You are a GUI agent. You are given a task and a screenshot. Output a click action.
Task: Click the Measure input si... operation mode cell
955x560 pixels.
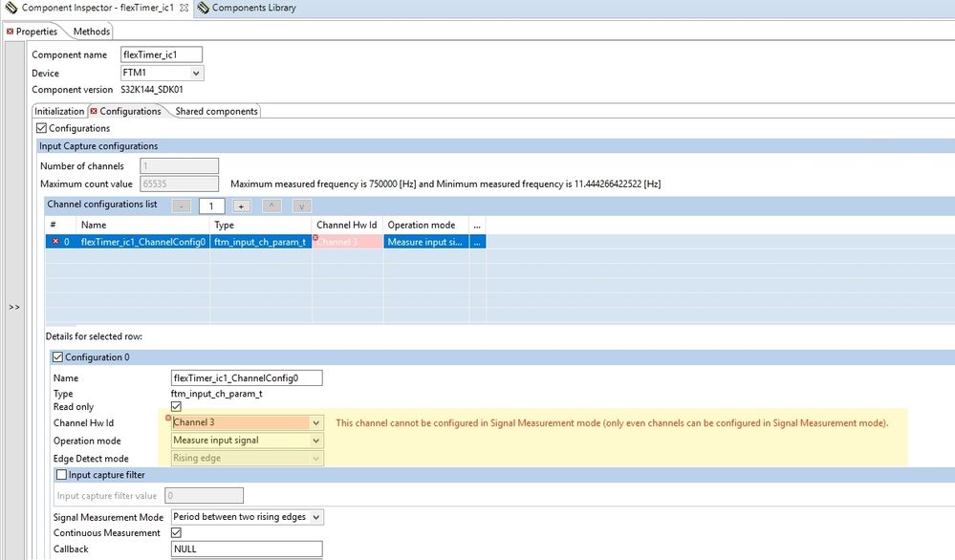(425, 242)
